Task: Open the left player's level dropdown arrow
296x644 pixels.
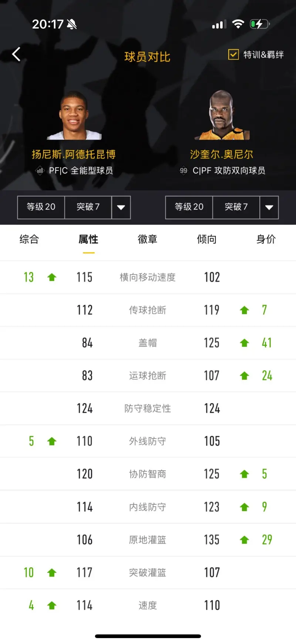Action: pos(121,207)
